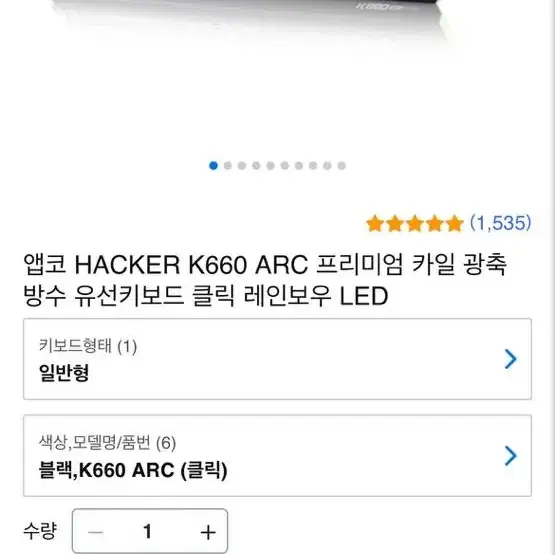Jump to the last image carousel dot
The width and height of the screenshot is (555, 555).
pyautogui.click(x=342, y=166)
